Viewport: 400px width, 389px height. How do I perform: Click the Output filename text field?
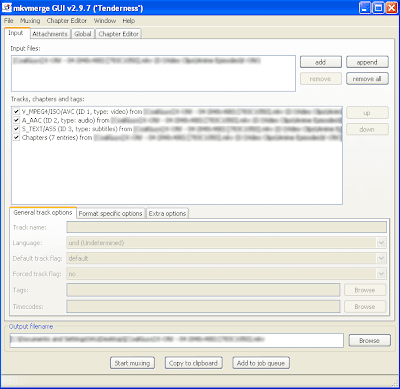(x=177, y=340)
